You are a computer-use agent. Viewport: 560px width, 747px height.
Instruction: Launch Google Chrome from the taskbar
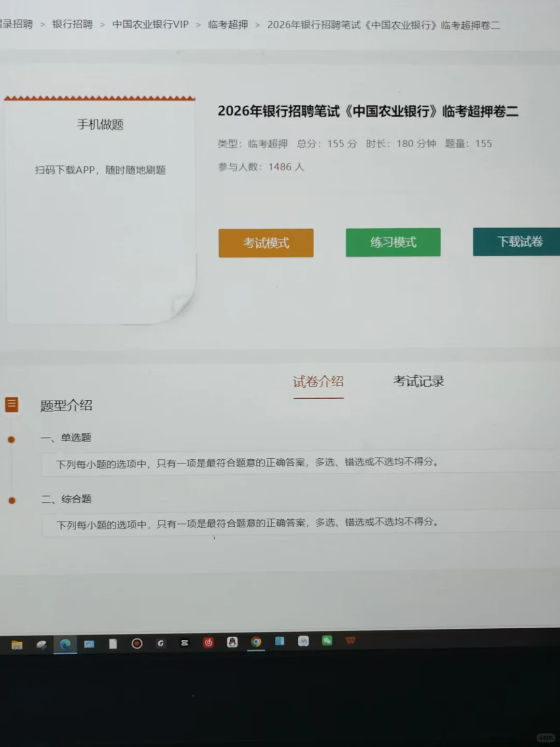pos(256,642)
